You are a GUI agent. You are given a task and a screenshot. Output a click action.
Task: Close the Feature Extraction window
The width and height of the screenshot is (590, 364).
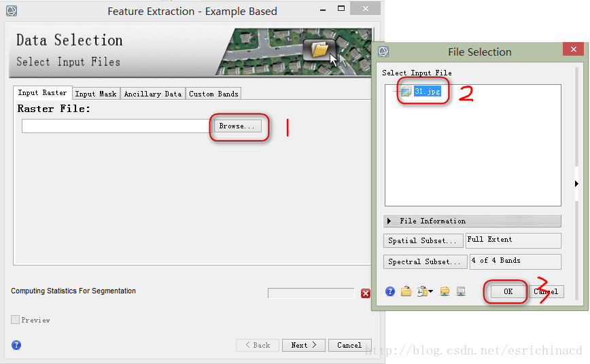point(366,8)
